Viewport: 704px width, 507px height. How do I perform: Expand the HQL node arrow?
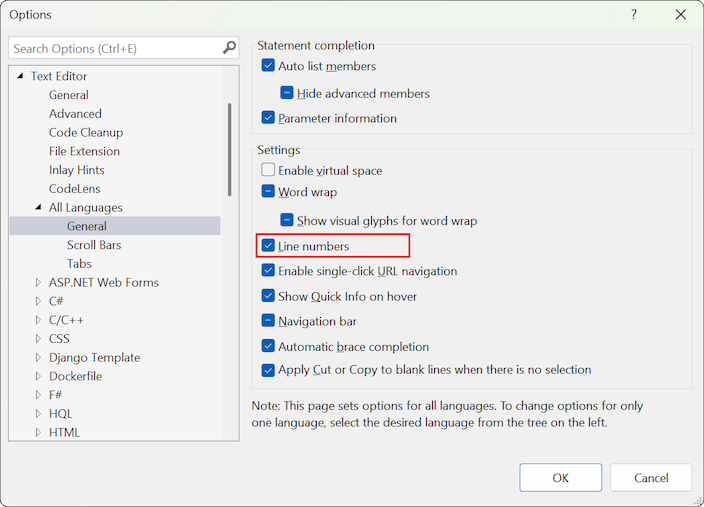coord(39,413)
